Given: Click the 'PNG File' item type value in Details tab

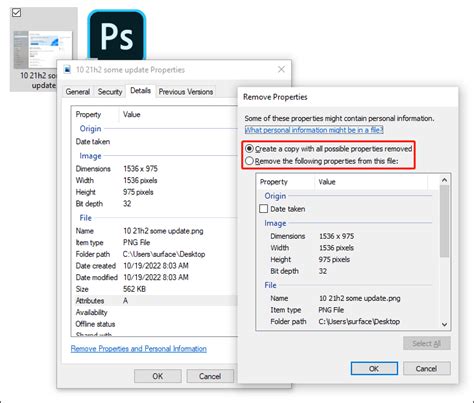Looking at the screenshot, I should click(136, 242).
